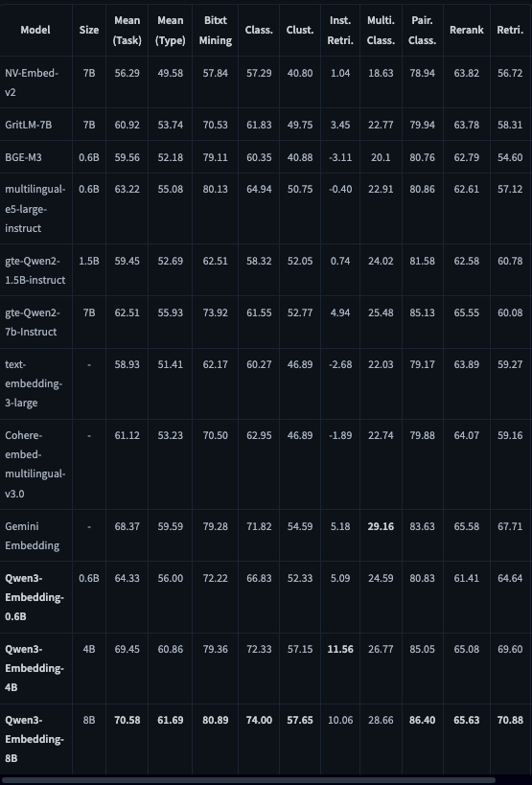This screenshot has width=532, height=785.
Task: Click the BGE-M3 model cell
Action: 23,157
